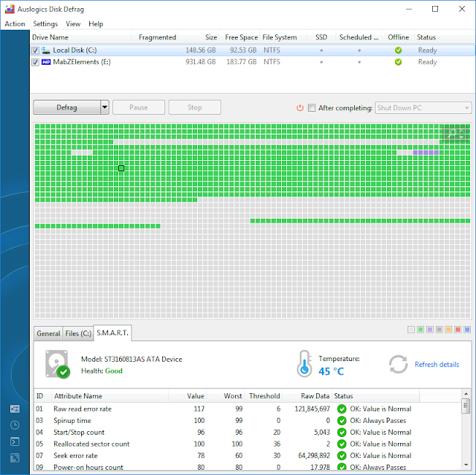The width and height of the screenshot is (476, 475).
Task: Click the red power icon beside After completing
Action: [x=300, y=108]
